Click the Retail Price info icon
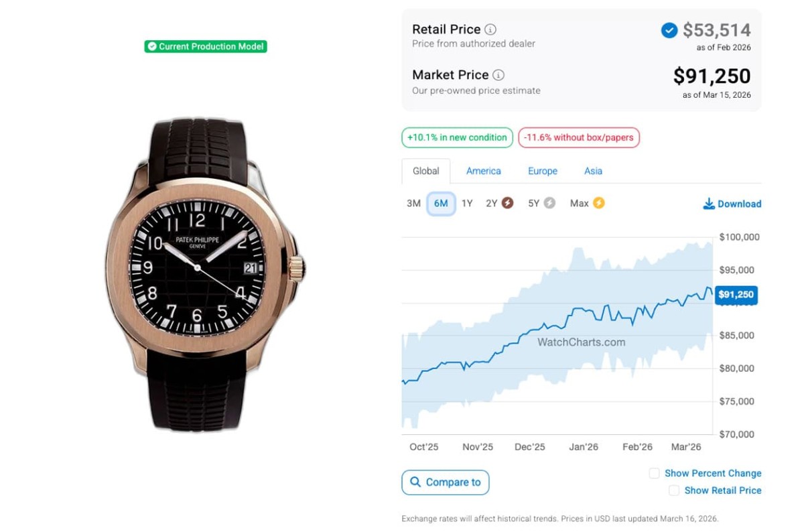The image size is (804, 532). [490, 29]
